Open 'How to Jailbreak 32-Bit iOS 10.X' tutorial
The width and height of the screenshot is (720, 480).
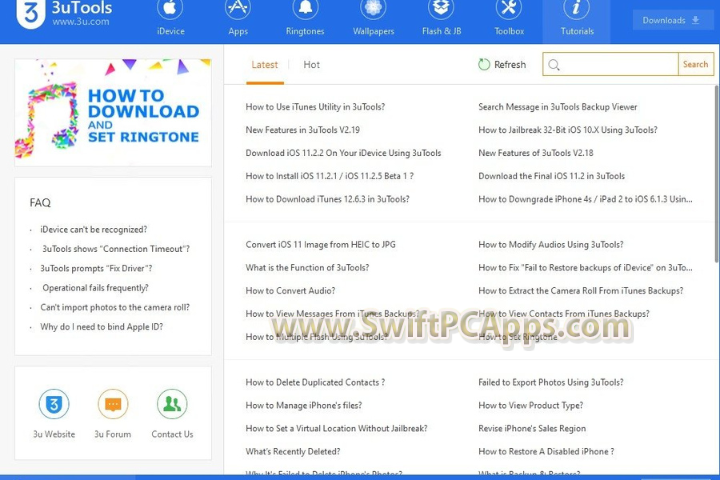[x=568, y=130]
